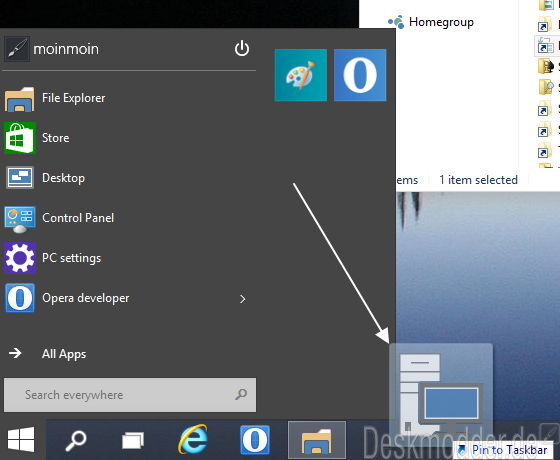The width and height of the screenshot is (560, 460).
Task: Click the moinmoin user avatar
Action: pyautogui.click(x=17, y=49)
